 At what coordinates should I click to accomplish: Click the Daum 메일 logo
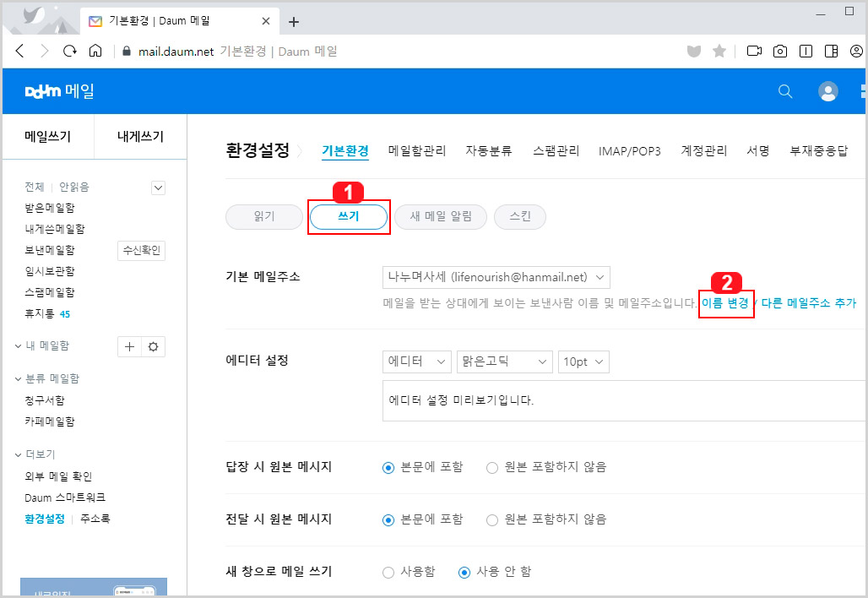59,91
